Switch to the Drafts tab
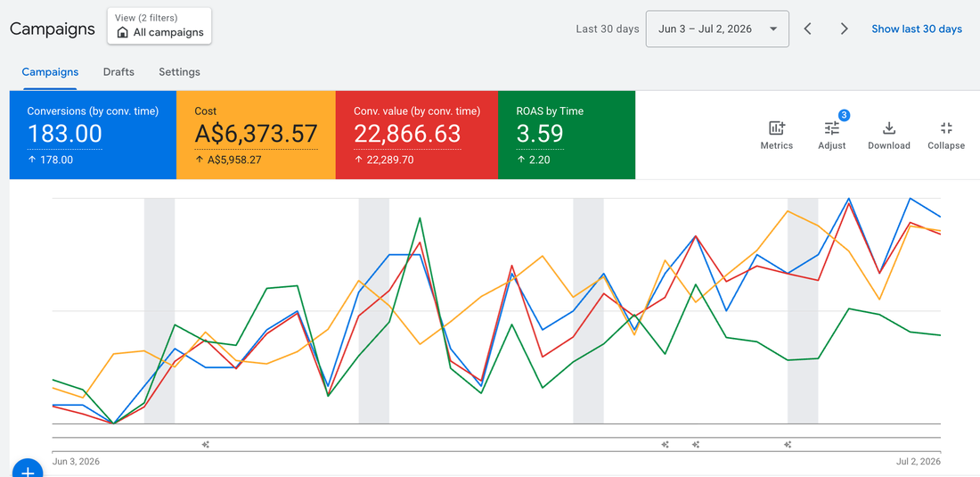 click(118, 72)
